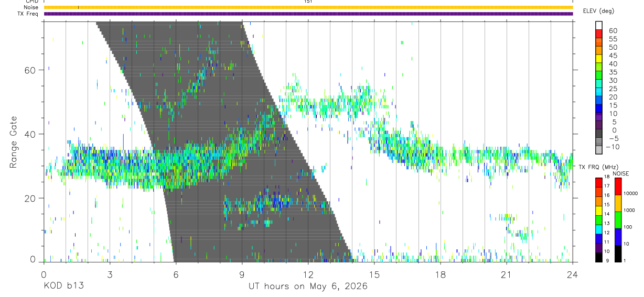Click the '21' tick label on UT hours axis
Viewport: 644px width, 297px height.
pos(507,275)
